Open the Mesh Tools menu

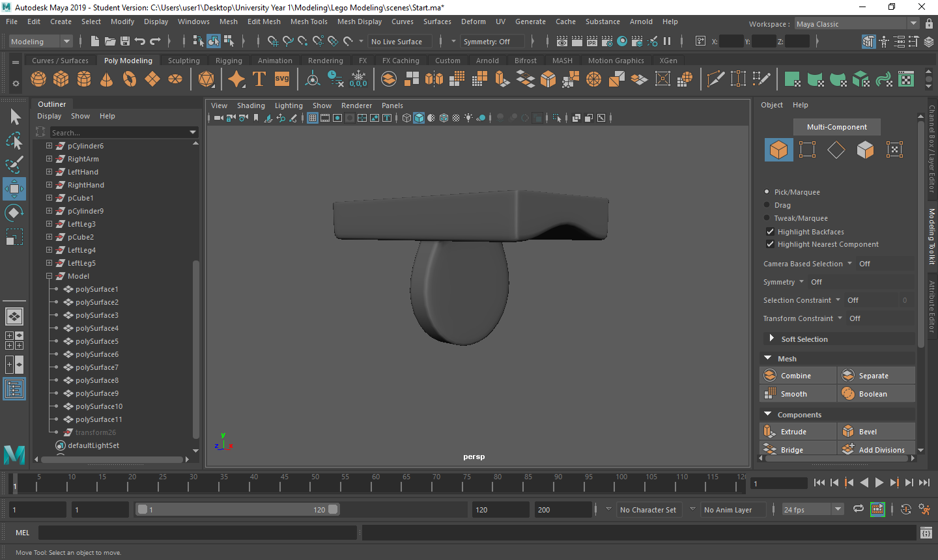click(x=309, y=21)
